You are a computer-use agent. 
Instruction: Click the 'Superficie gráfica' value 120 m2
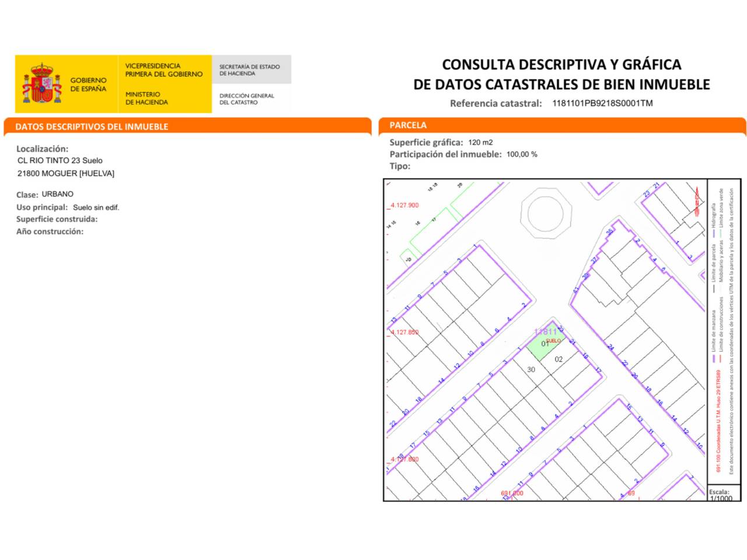tap(480, 142)
